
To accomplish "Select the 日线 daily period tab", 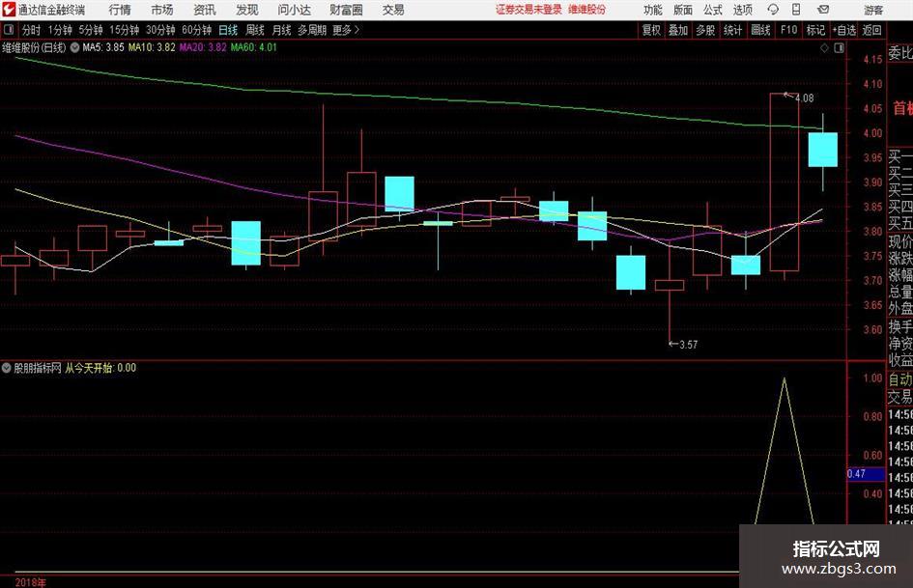I will 228,30.
